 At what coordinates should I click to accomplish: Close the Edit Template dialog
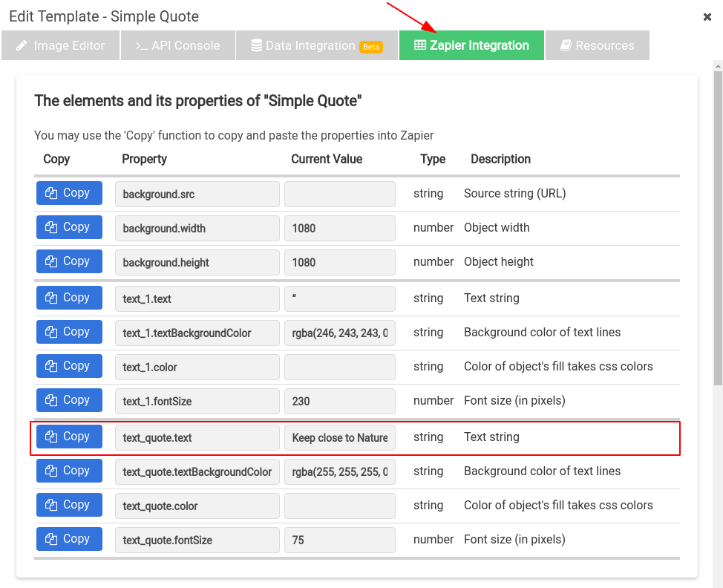pos(707,17)
